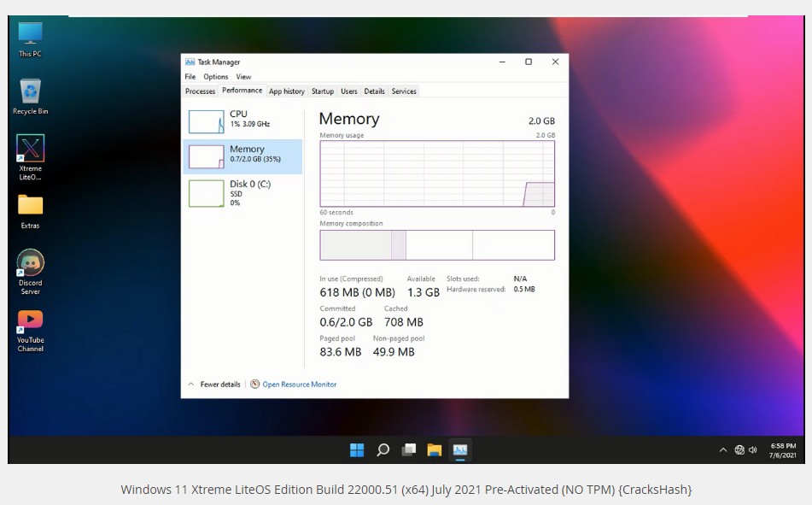Open taskbar Search magnifier icon
The width and height of the screenshot is (812, 505).
coord(383,449)
